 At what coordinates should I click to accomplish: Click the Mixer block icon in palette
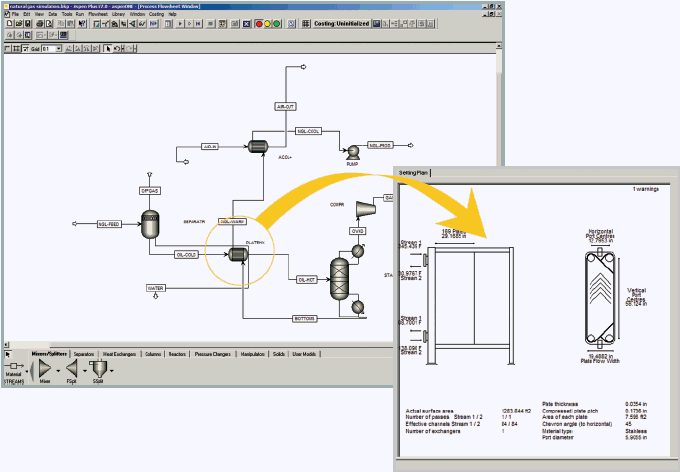(45, 371)
